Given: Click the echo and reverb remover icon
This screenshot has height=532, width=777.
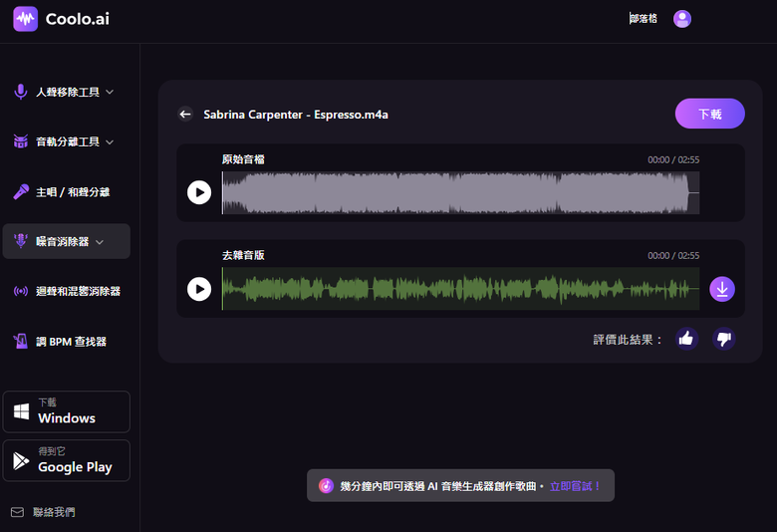Looking at the screenshot, I should [20, 291].
